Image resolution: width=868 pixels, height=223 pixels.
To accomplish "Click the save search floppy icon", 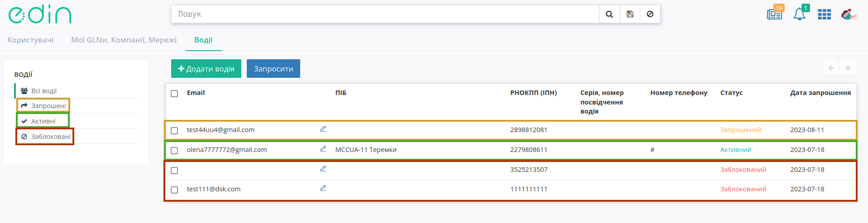I will point(630,14).
